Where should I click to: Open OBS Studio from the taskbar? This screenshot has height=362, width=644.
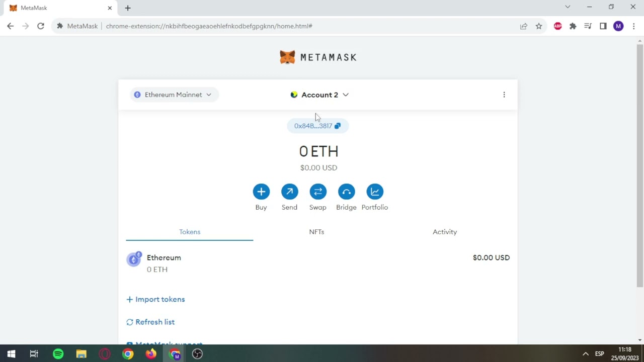[197, 354]
